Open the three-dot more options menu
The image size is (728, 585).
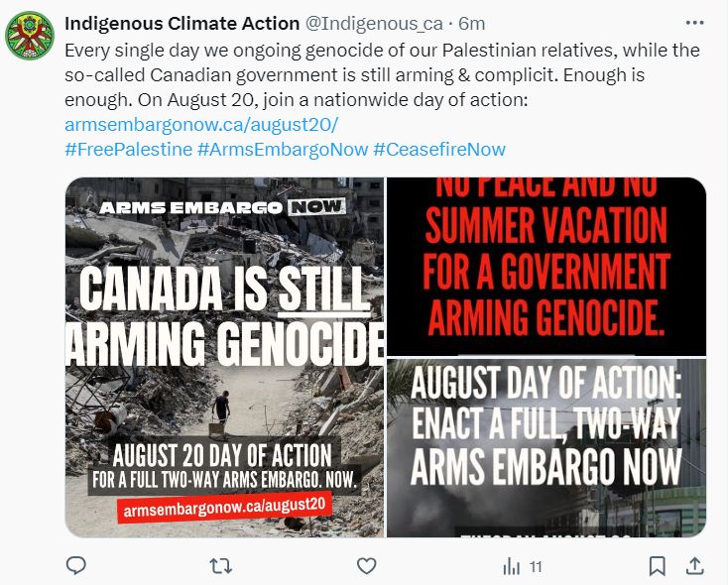point(695,23)
